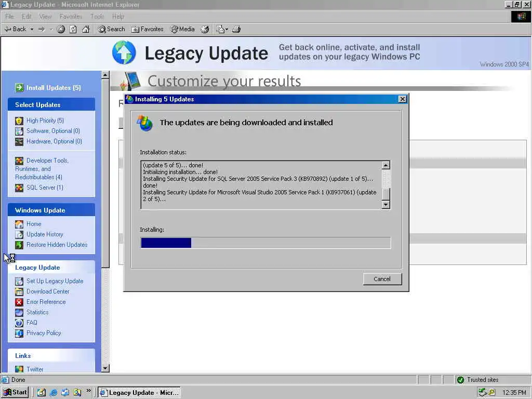
Task: Click the Start button
Action: point(15,393)
